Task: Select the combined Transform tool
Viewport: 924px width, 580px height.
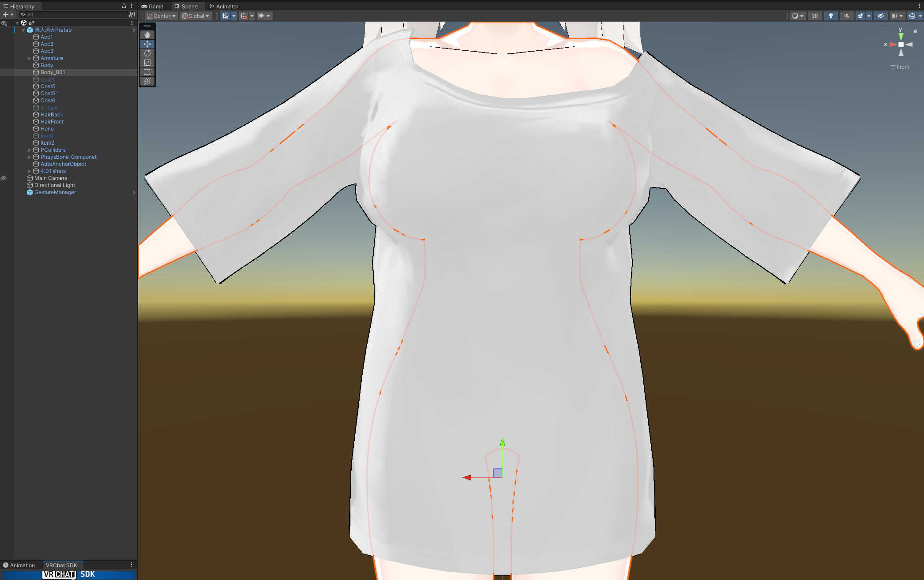Action: (147, 81)
